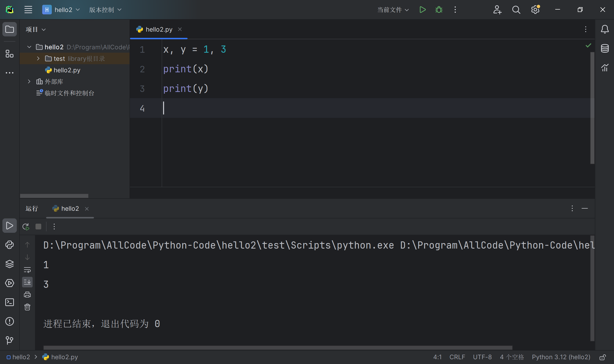Select the hello2.py editor tab
The width and height of the screenshot is (614, 364).
tap(159, 29)
